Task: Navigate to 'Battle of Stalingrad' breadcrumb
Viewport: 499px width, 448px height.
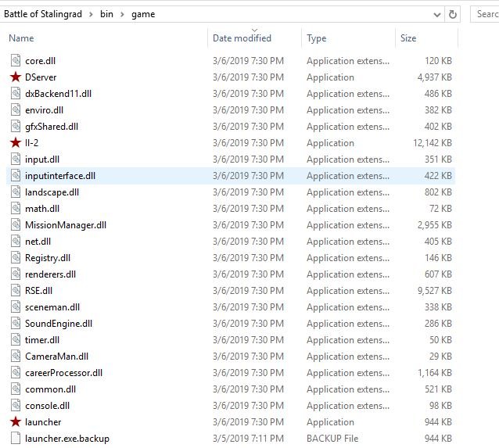Action: (x=44, y=14)
